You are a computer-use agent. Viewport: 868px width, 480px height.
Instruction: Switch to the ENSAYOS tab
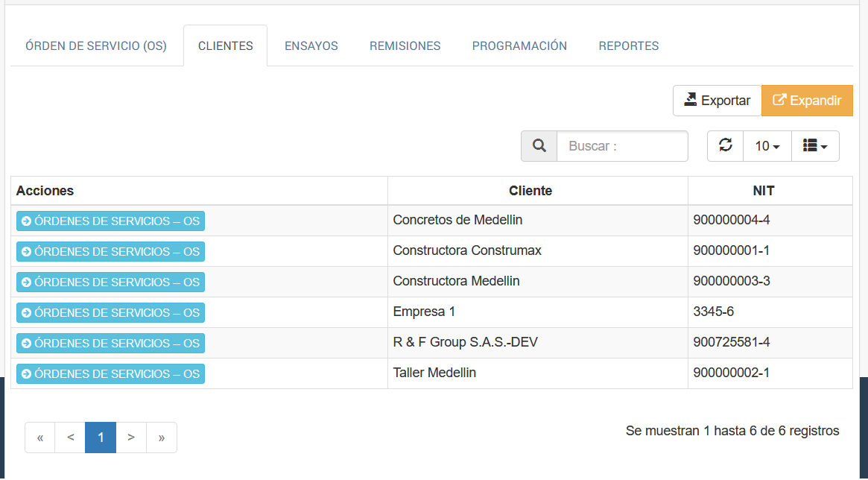(x=311, y=46)
